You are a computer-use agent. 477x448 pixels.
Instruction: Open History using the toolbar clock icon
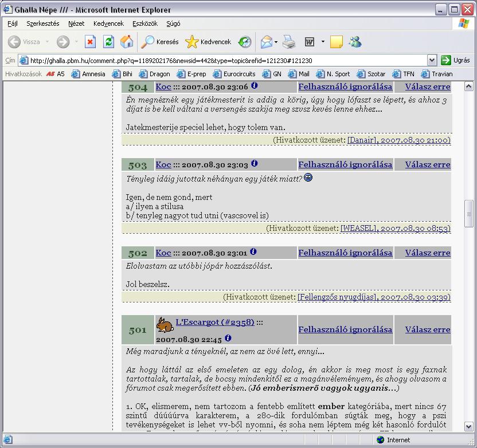tap(245, 42)
